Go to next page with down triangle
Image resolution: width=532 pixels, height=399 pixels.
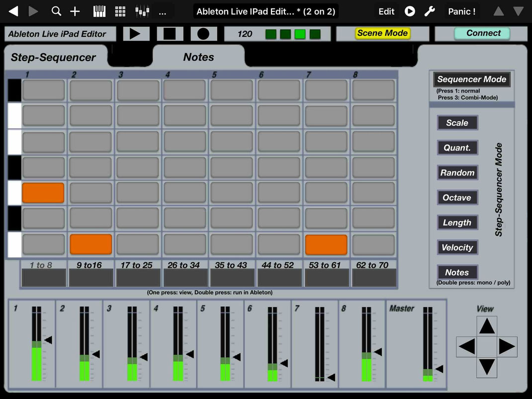click(x=518, y=11)
